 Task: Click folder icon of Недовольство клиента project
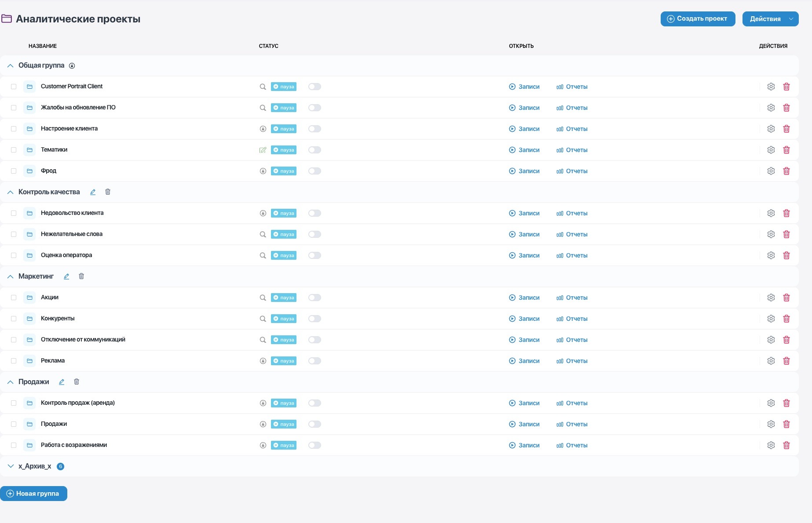[x=29, y=213]
